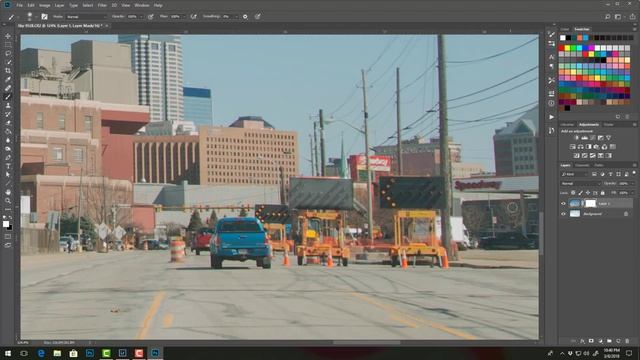Open Microsoft Edge from taskbar

pyautogui.click(x=41, y=353)
